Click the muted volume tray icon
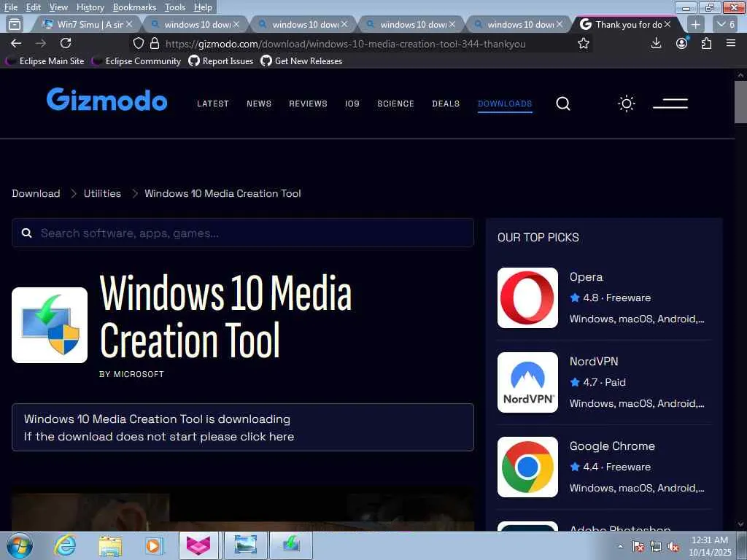Viewport: 747px width, 560px height. coord(673,547)
